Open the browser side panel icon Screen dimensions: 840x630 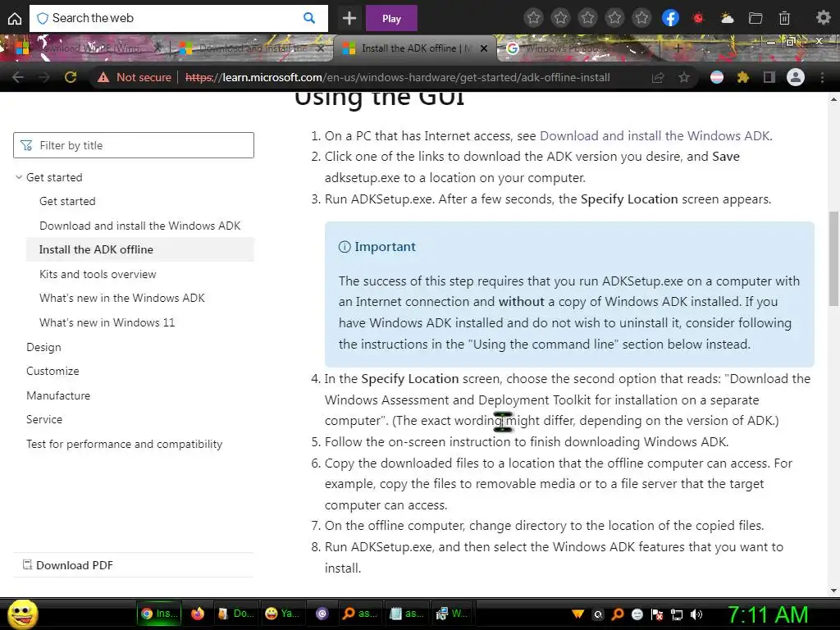769,78
